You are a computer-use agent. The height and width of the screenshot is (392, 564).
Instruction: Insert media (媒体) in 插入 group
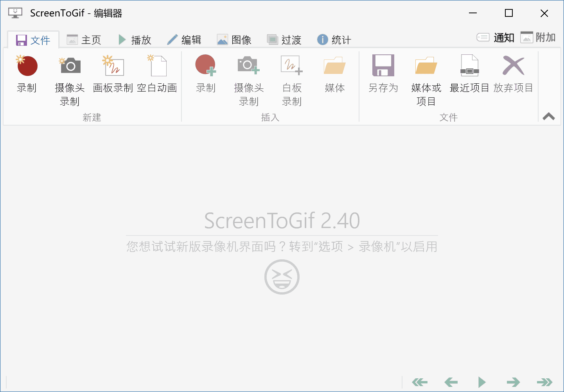(335, 74)
